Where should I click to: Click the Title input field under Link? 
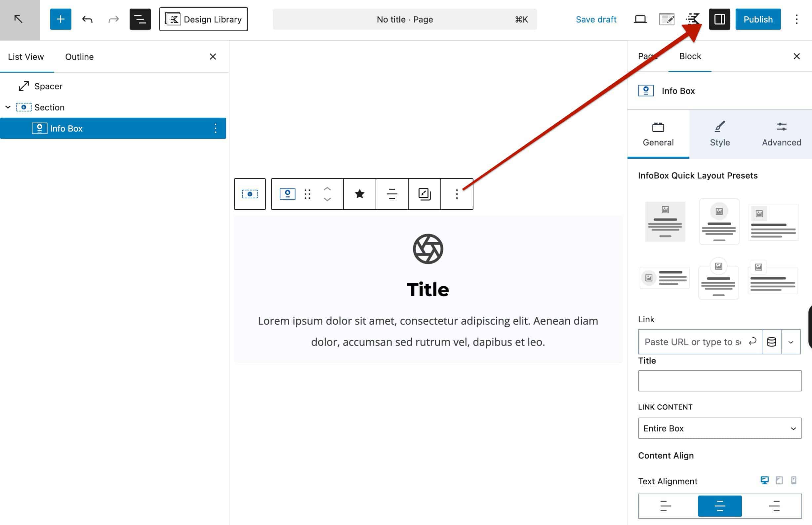pyautogui.click(x=720, y=381)
